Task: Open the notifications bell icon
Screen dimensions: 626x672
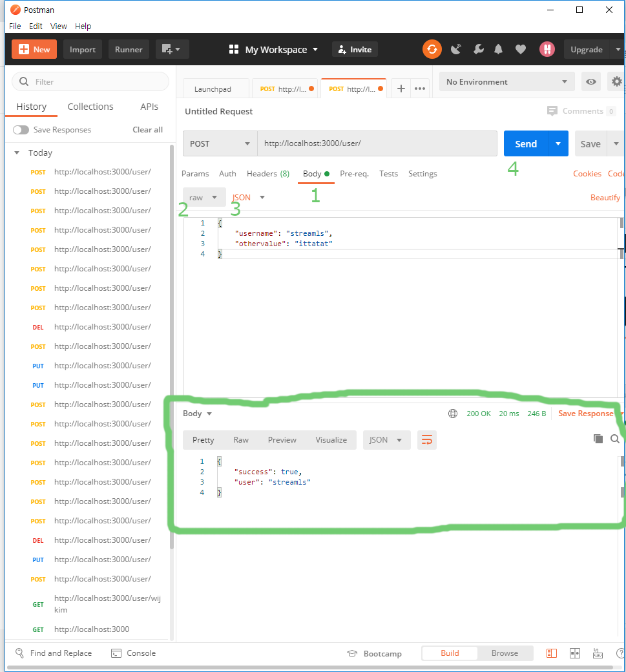Action: [x=498, y=49]
